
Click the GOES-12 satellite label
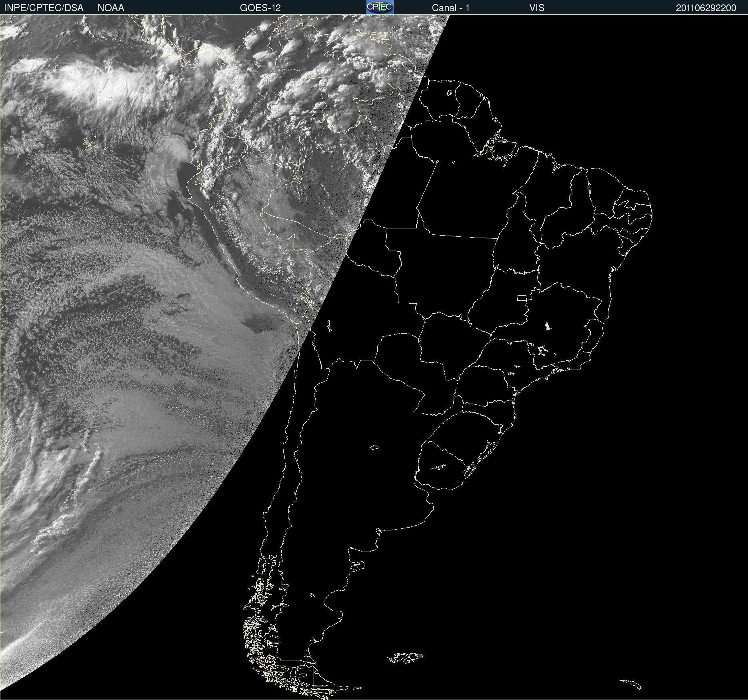260,8
